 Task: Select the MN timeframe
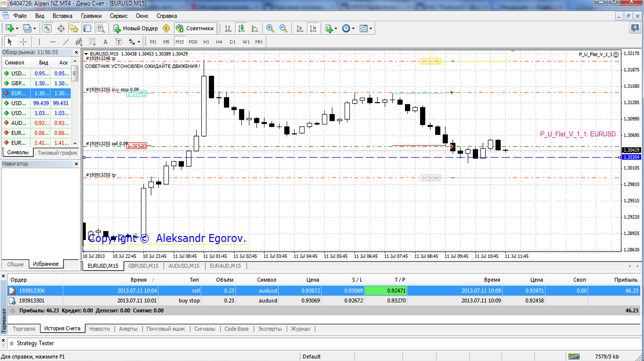pyautogui.click(x=259, y=42)
